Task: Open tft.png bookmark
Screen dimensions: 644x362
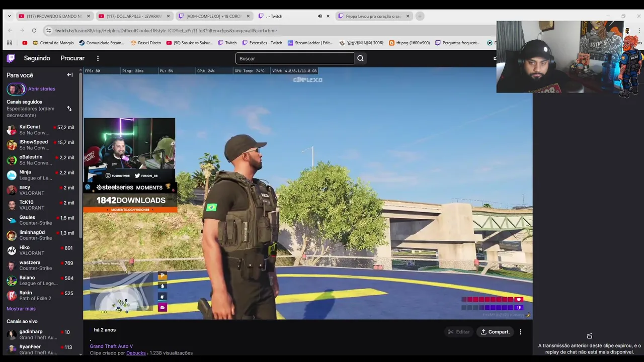Action: (x=410, y=43)
